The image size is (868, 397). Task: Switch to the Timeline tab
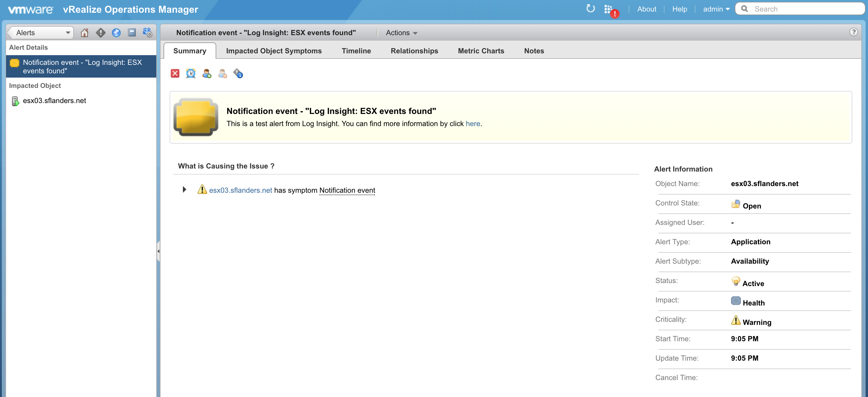[355, 50]
